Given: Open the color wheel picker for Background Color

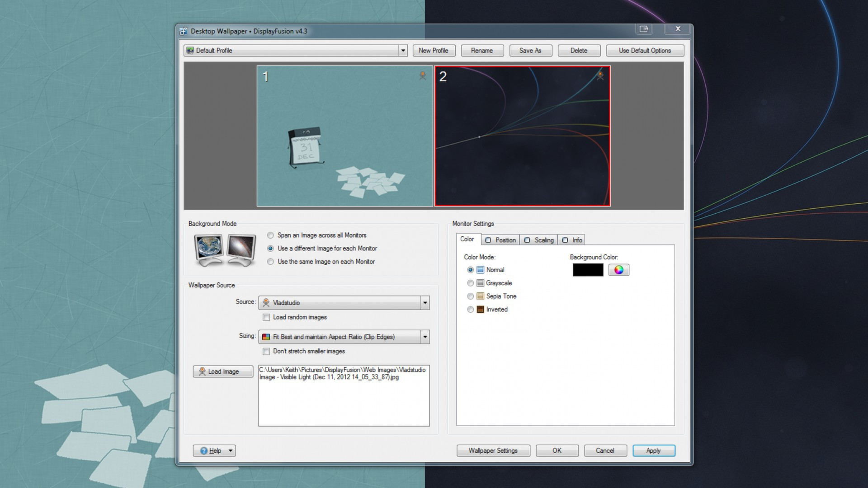Looking at the screenshot, I should pos(618,270).
